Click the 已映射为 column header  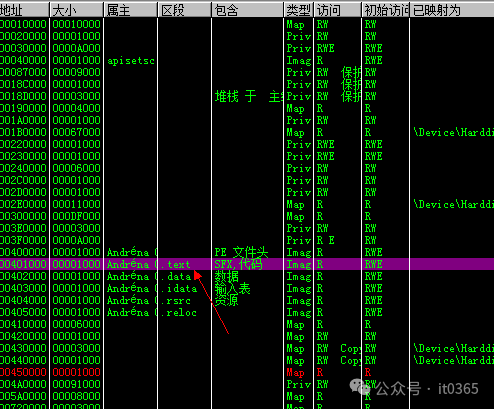pos(452,10)
